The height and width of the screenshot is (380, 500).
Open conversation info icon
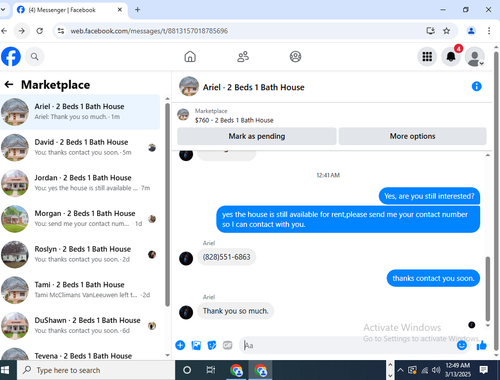[477, 86]
